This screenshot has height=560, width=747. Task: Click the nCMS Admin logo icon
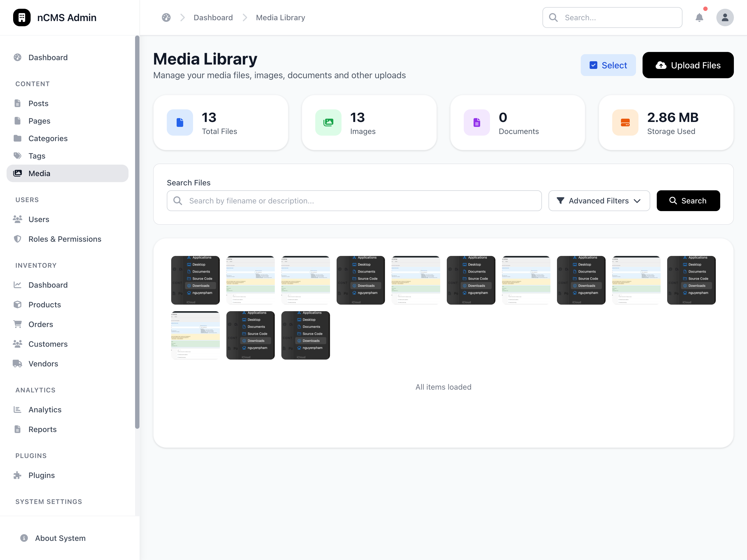click(x=22, y=17)
